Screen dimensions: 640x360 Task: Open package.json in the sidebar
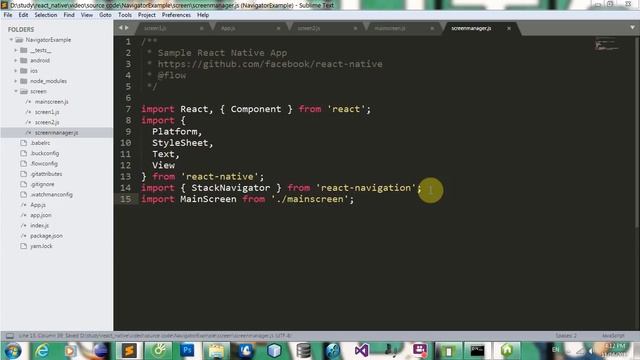pos(46,236)
